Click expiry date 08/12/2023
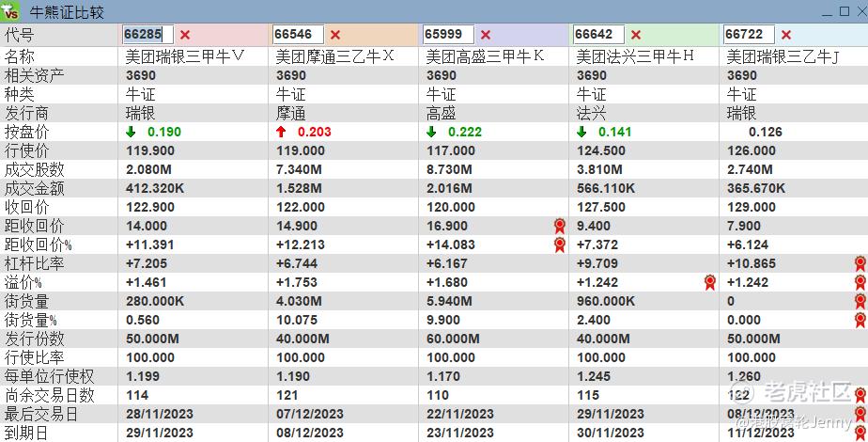This screenshot has height=442, width=868. 310,433
